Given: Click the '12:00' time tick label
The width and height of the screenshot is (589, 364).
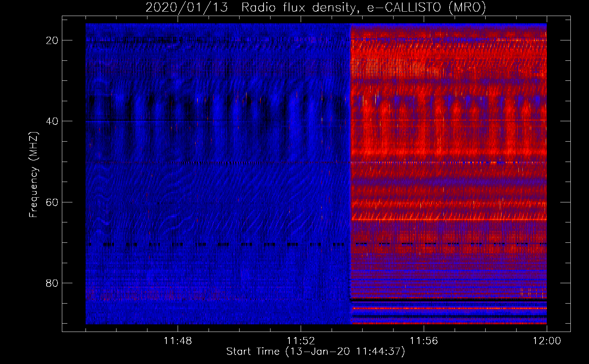Looking at the screenshot, I should (x=547, y=341).
